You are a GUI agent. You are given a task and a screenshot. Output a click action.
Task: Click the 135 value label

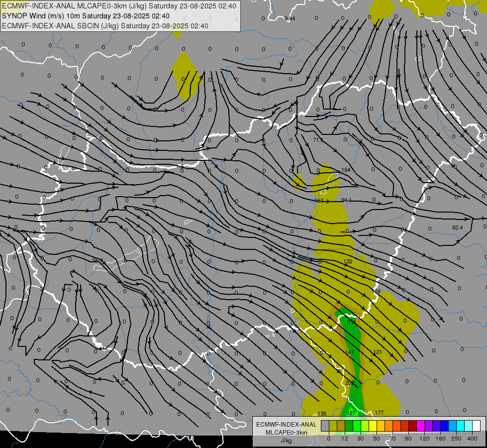tap(322, 414)
